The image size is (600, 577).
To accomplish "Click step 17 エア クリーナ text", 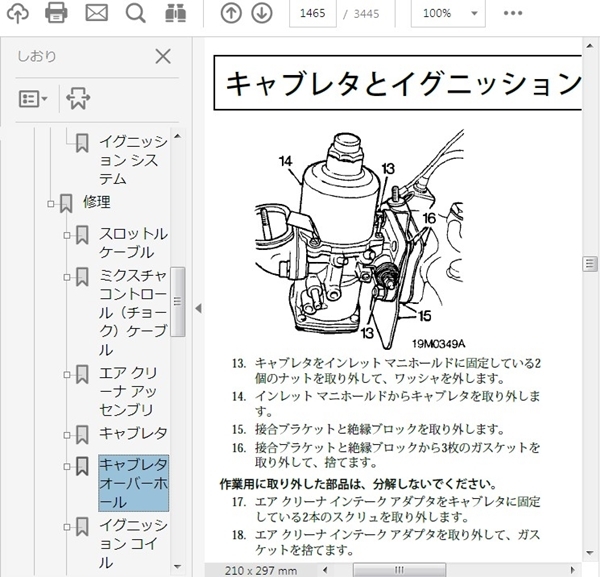I will 386,509.
